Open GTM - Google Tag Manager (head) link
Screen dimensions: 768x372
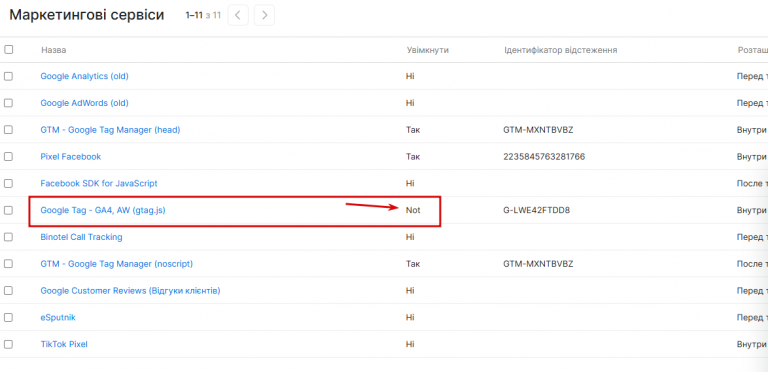pos(110,130)
